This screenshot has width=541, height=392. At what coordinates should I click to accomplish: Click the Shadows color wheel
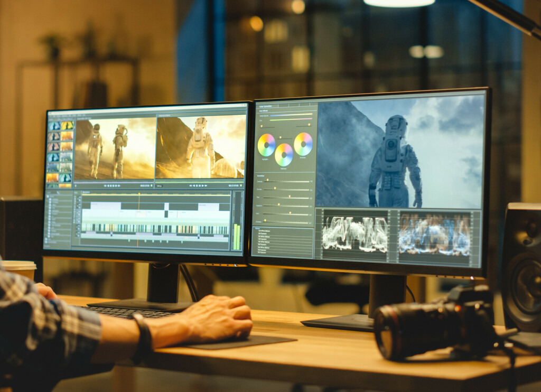[303, 144]
